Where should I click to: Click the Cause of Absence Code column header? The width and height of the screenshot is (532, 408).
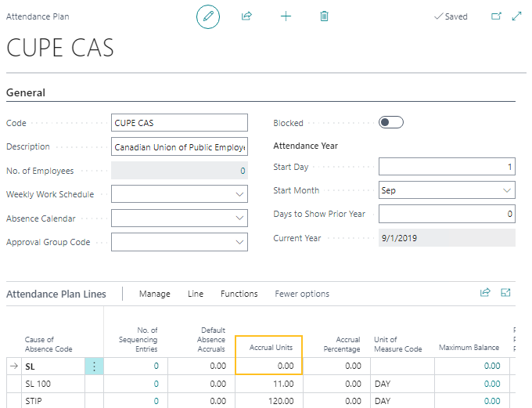[x=49, y=344]
